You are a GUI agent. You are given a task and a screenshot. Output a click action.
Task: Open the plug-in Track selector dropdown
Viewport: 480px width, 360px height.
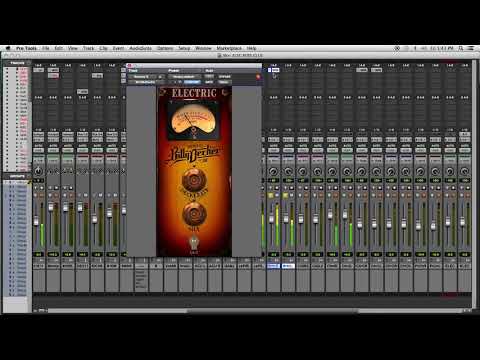141,77
